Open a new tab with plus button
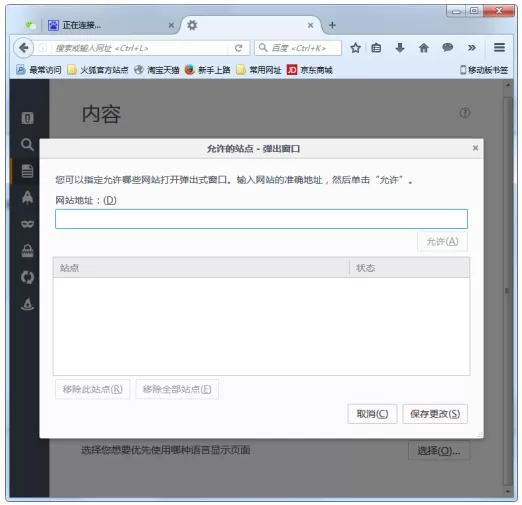The width and height of the screenshot is (522, 505). pyautogui.click(x=332, y=25)
